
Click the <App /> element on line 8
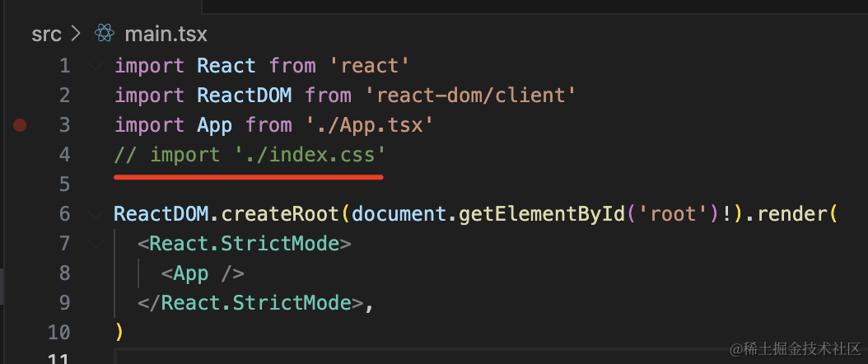(203, 273)
